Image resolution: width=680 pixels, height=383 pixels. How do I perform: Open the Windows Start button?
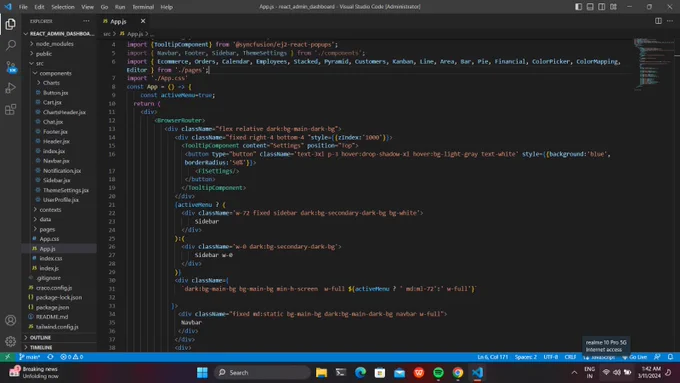[x=202, y=373]
